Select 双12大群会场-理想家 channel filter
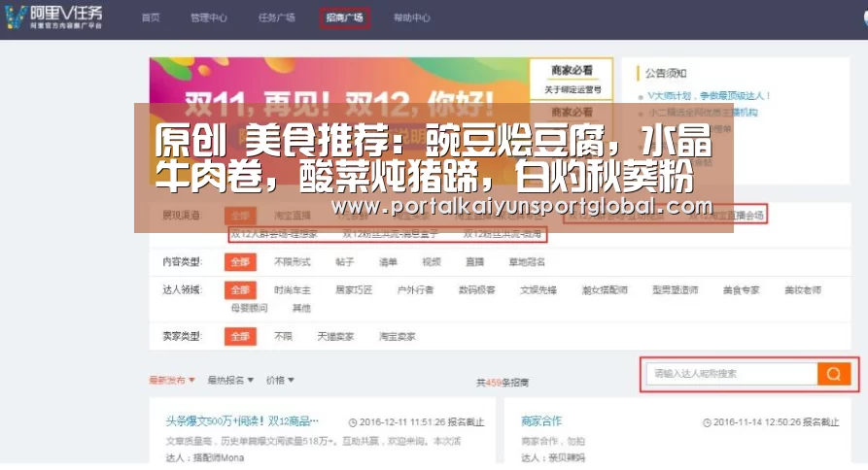This screenshot has width=868, height=470. [x=274, y=234]
